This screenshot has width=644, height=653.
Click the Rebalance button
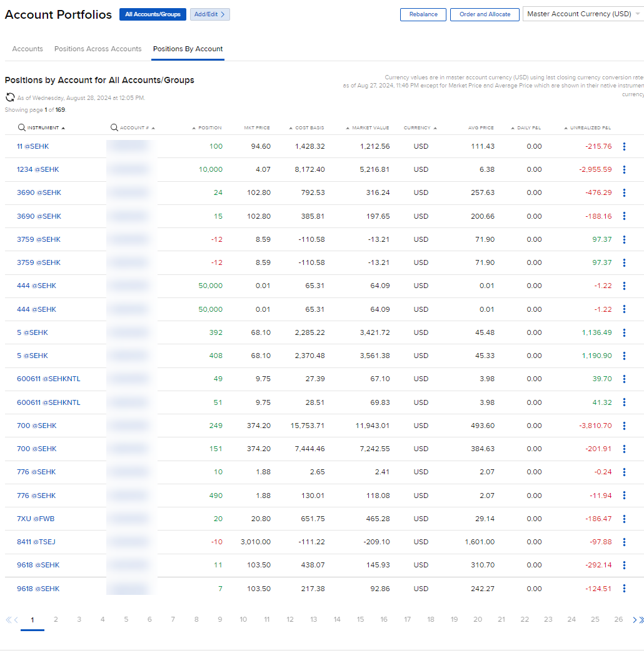coord(423,14)
